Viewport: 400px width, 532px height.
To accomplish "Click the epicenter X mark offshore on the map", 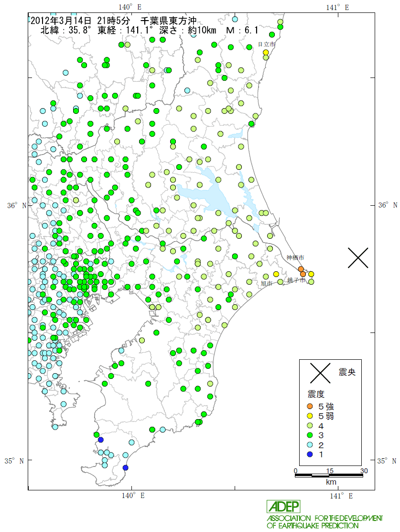I will (358, 258).
